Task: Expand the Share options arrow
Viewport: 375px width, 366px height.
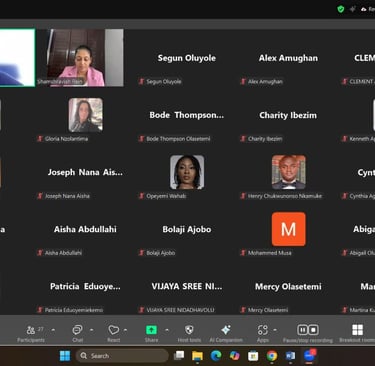Action: [167, 330]
